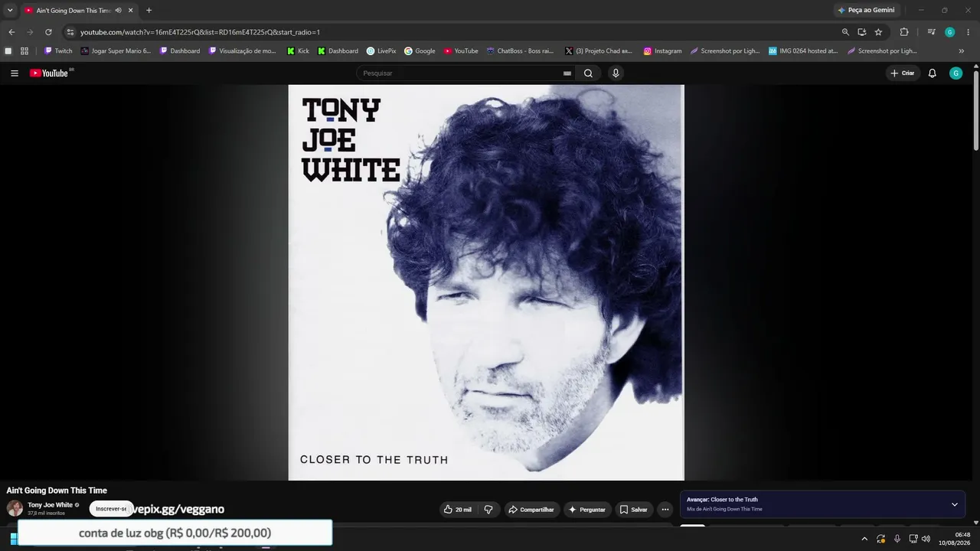Click Inscrever-se to subscribe to the channel
Image resolution: width=980 pixels, height=551 pixels.
click(111, 509)
